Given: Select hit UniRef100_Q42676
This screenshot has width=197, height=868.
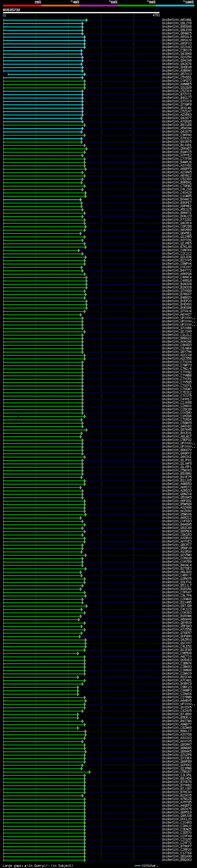Looking at the screenshot, I should click(177, 64).
